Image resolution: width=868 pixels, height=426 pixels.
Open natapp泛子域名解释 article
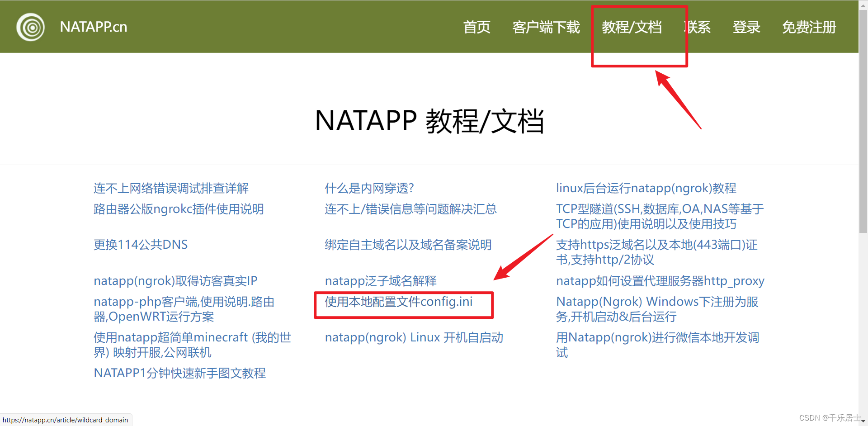pyautogui.click(x=381, y=281)
